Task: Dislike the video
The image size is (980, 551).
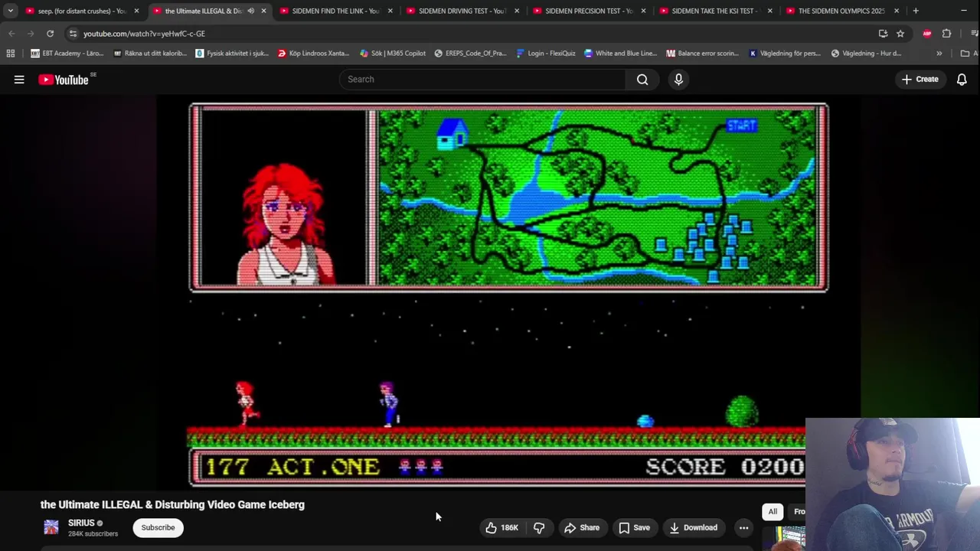Action: pos(539,527)
